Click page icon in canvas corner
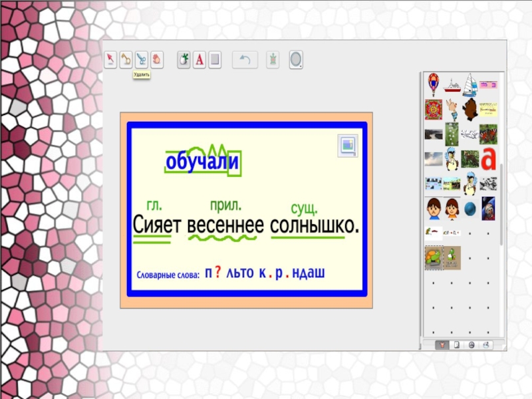 click(x=348, y=146)
